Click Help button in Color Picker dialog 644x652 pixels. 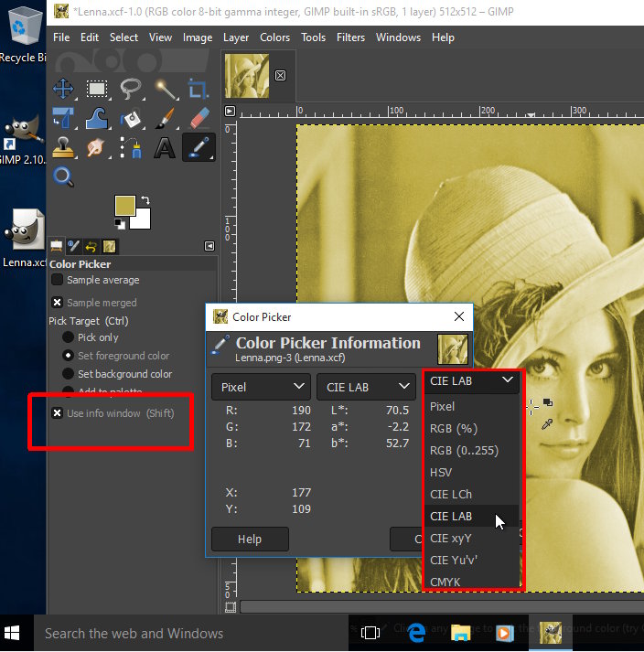coord(250,540)
